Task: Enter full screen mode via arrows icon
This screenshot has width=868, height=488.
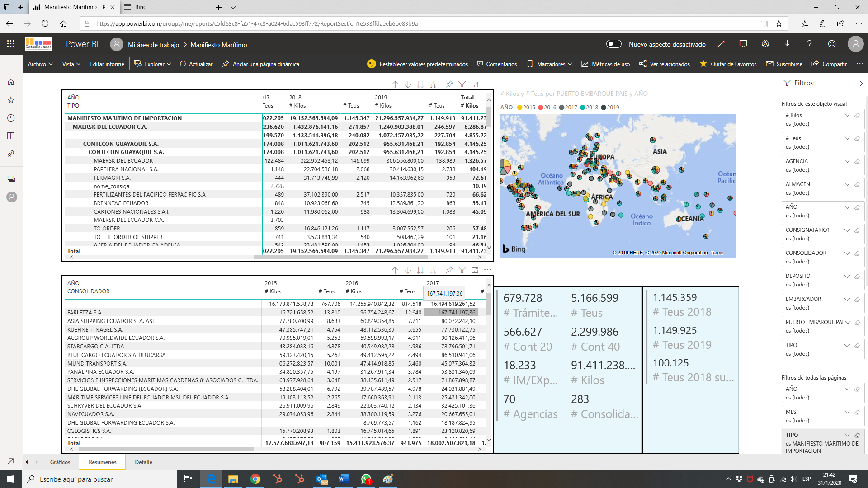Action: click(x=721, y=44)
